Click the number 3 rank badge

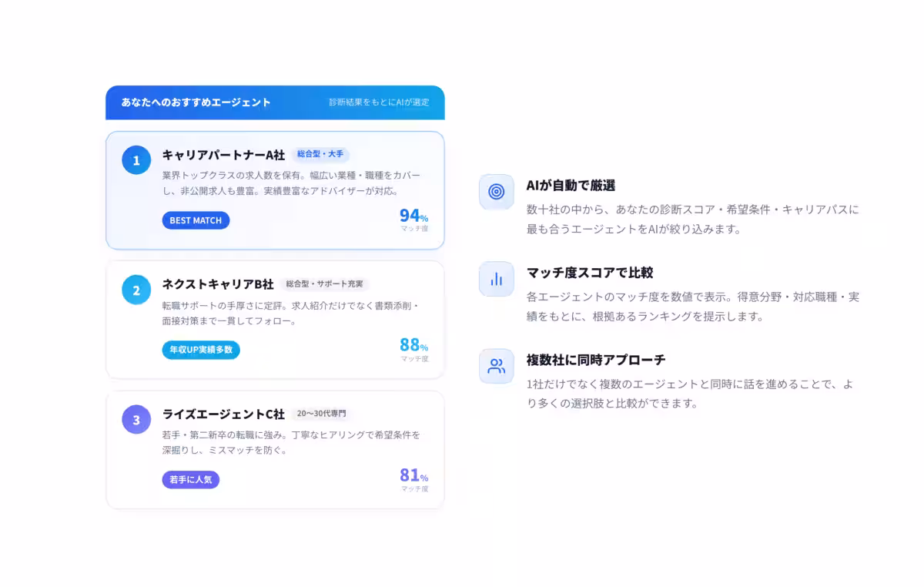tap(136, 420)
